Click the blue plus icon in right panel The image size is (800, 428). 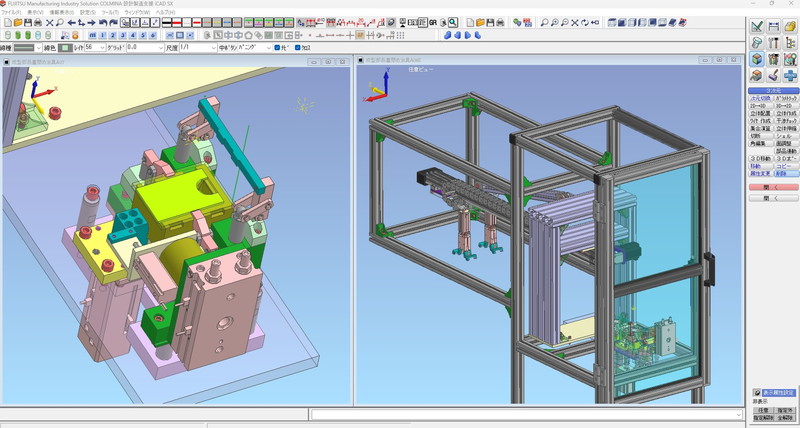click(x=791, y=75)
